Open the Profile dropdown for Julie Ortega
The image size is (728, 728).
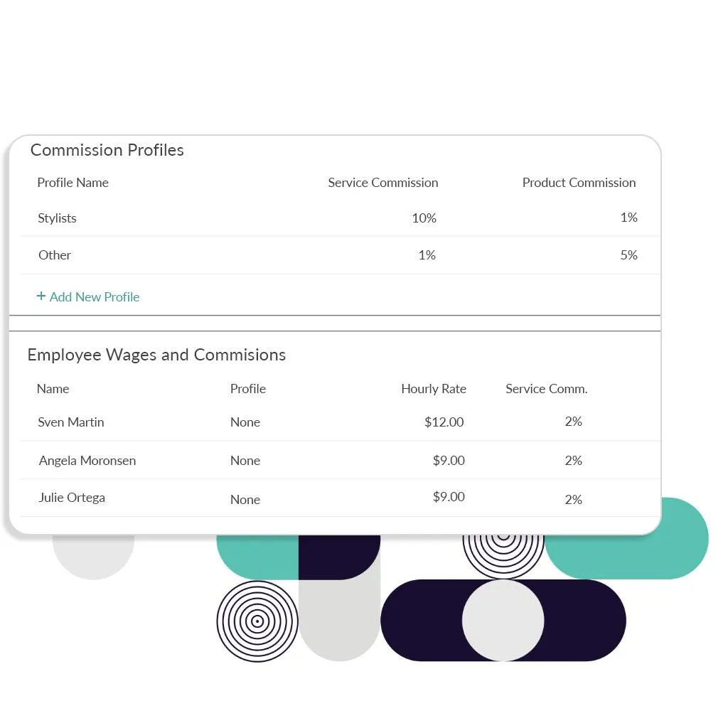tap(245, 500)
